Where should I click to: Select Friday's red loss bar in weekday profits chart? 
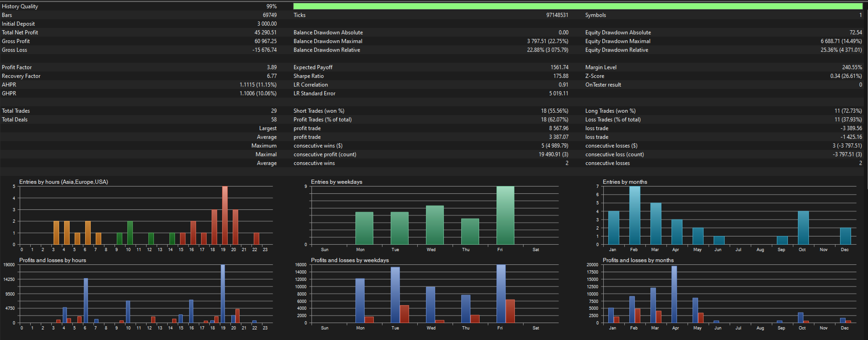[510, 312]
